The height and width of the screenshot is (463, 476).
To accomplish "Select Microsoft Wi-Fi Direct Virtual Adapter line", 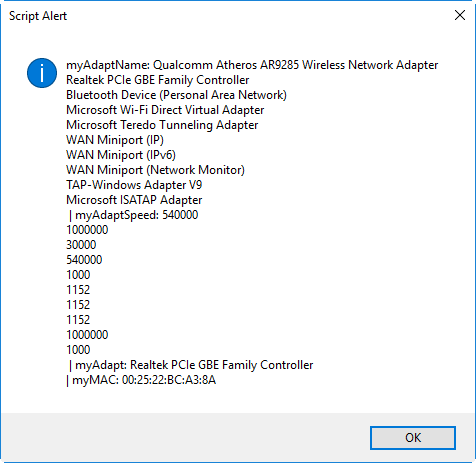I will point(165,110).
